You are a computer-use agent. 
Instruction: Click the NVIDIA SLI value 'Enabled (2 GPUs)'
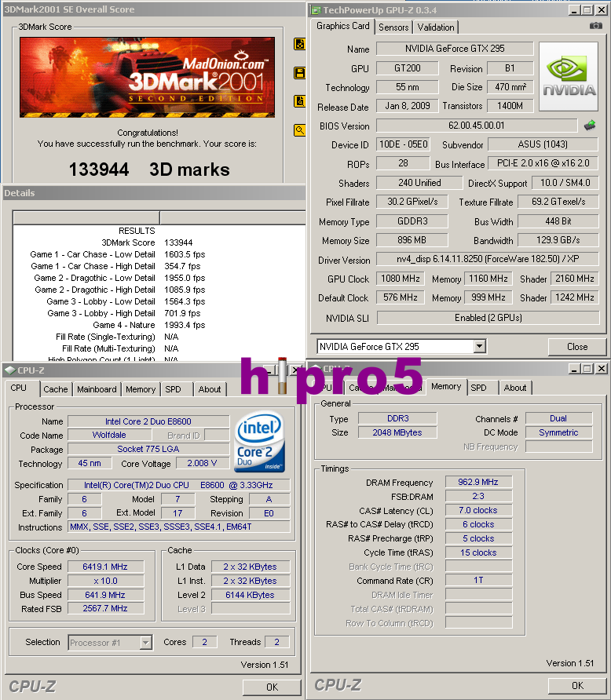pos(488,317)
